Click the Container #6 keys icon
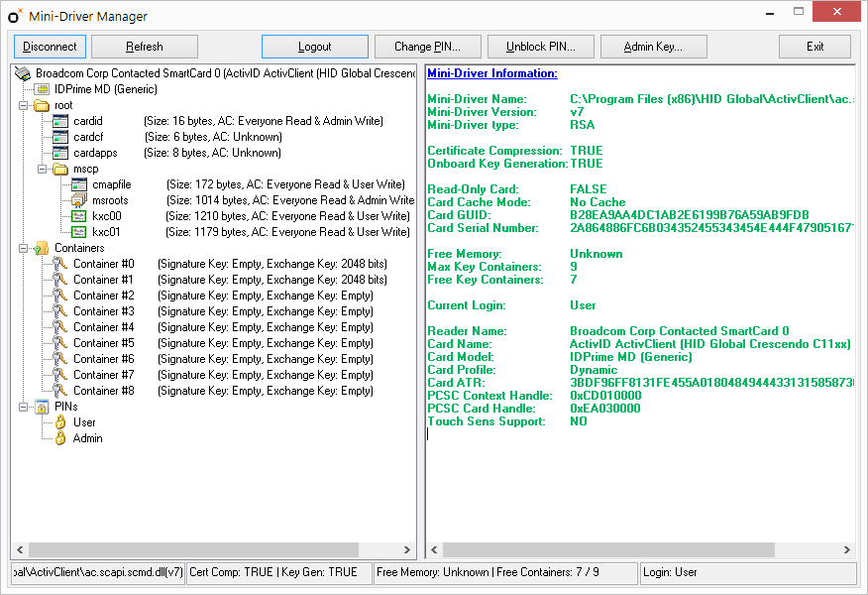868x595 pixels. [x=59, y=359]
